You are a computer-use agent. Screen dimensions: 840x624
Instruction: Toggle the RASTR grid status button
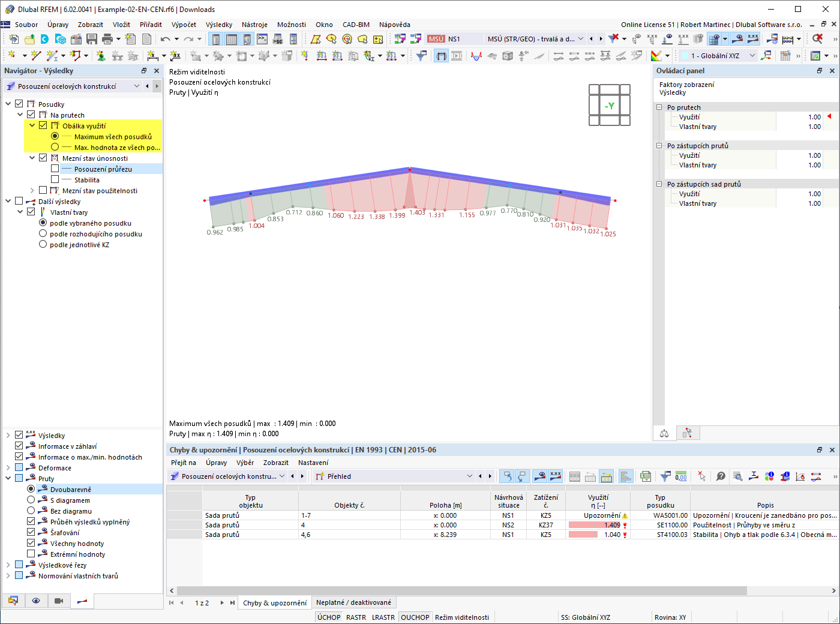(356, 617)
